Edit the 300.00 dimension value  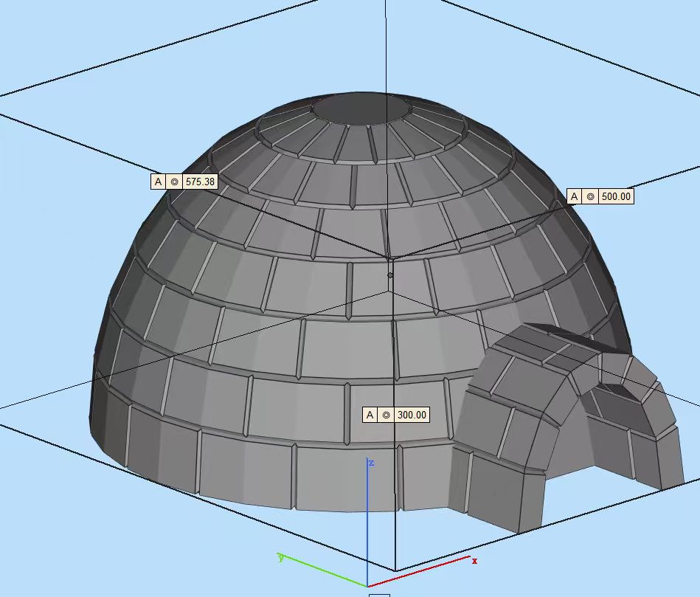coord(412,415)
